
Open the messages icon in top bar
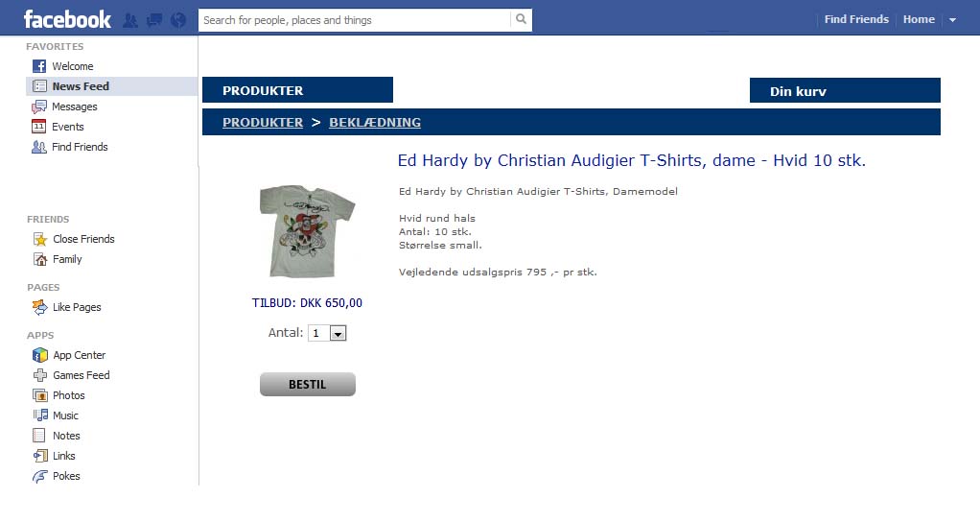click(x=153, y=20)
